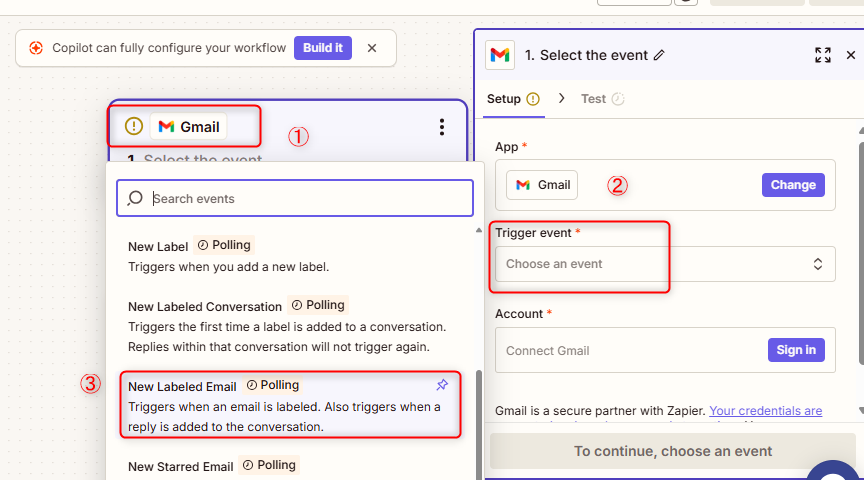The image size is (864, 480).
Task: Dismiss the Copilot banner
Action: [x=372, y=48]
